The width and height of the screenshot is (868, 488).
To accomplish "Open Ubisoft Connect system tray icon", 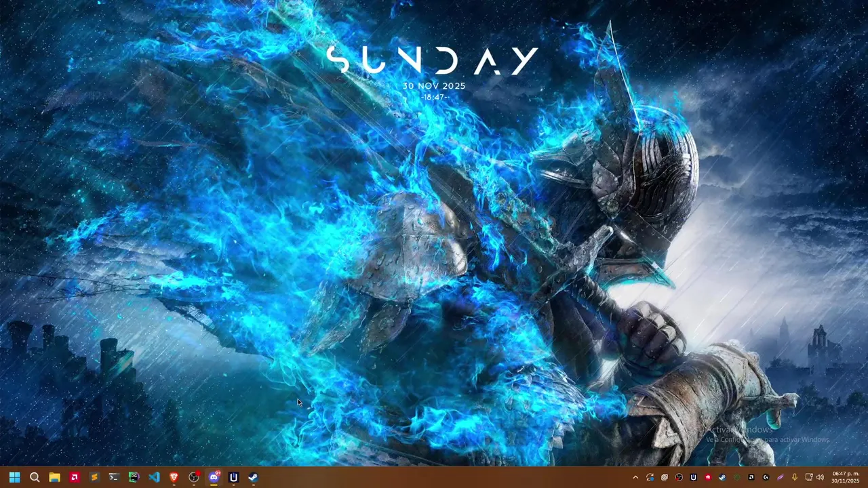I will pos(694,477).
